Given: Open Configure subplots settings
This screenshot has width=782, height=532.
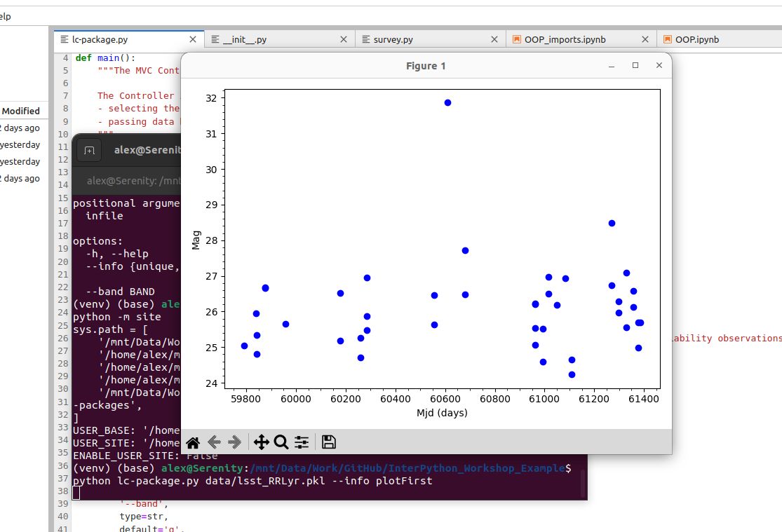Looking at the screenshot, I should point(302,442).
